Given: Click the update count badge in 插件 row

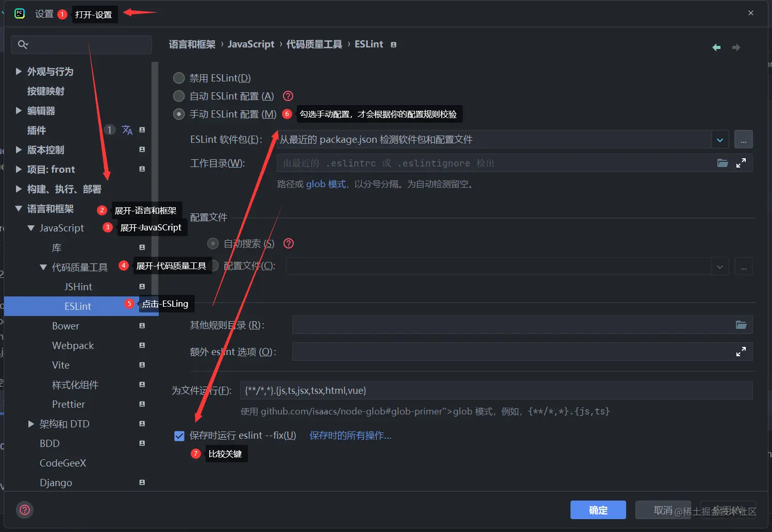Looking at the screenshot, I should (x=110, y=130).
